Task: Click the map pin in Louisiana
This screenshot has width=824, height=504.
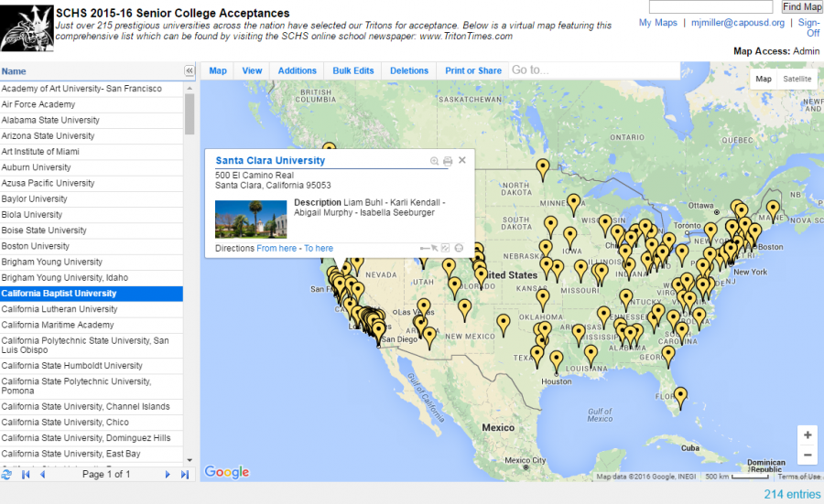Action: [x=591, y=356]
